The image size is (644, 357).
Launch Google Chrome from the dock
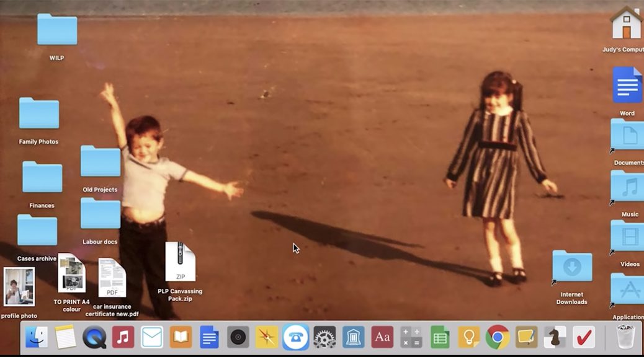(498, 337)
